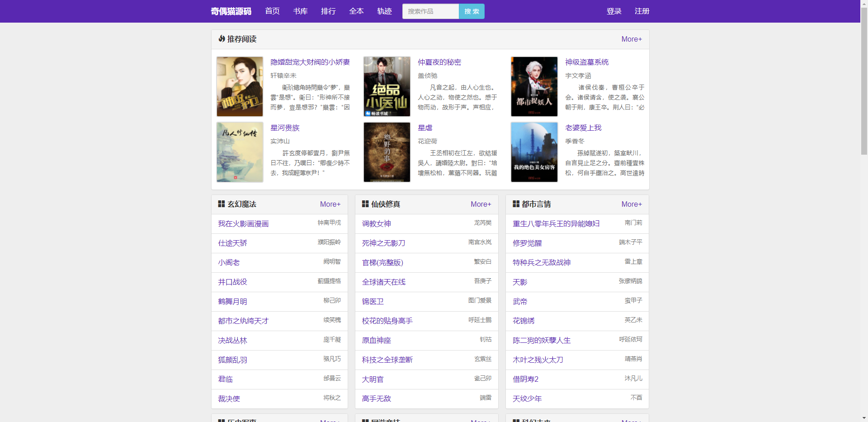Open cover of 隐婚甜宠大财阀的小娇妻
The width and height of the screenshot is (868, 422).
pos(240,86)
